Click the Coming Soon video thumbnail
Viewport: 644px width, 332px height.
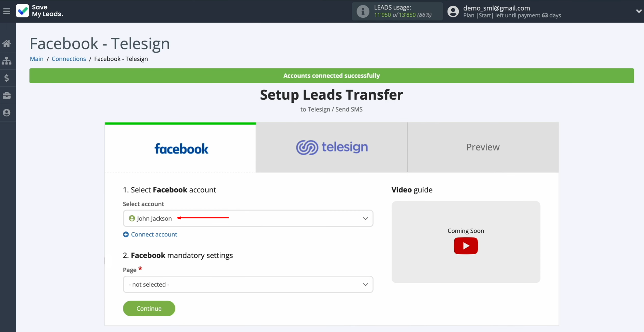[x=466, y=242]
